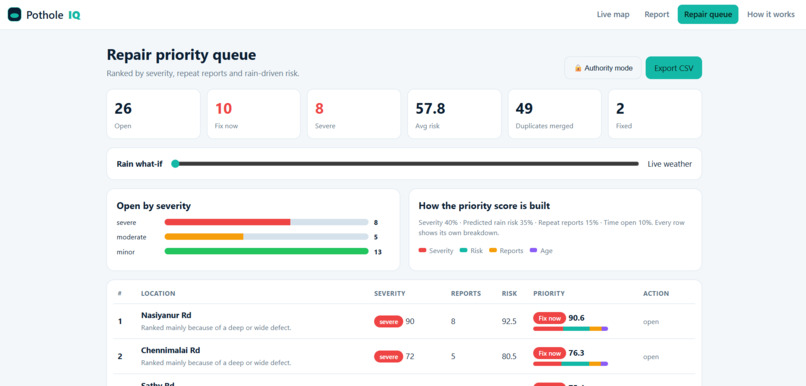Viewport: 806px width, 386px height.
Task: Click the Open count card showing 26
Action: [x=153, y=114]
